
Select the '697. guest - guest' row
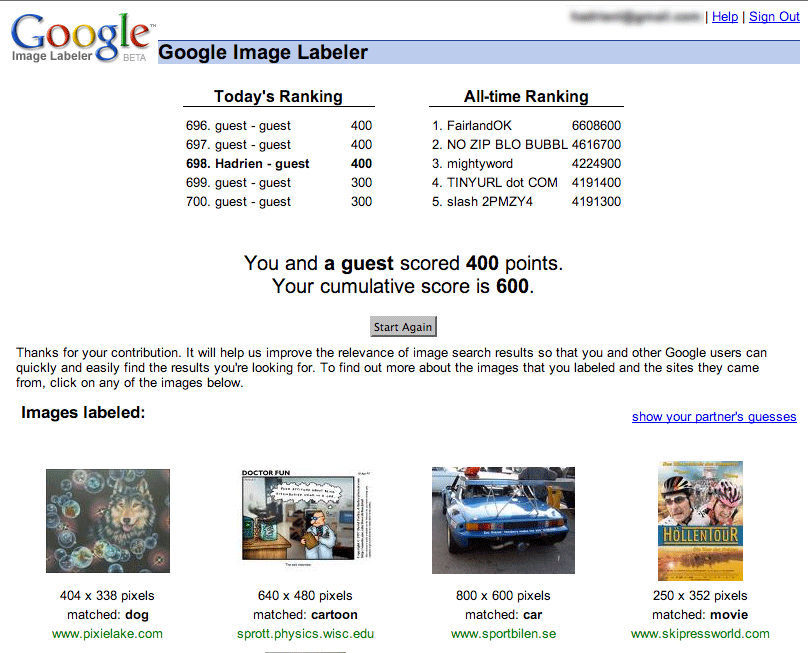pyautogui.click(x=279, y=144)
